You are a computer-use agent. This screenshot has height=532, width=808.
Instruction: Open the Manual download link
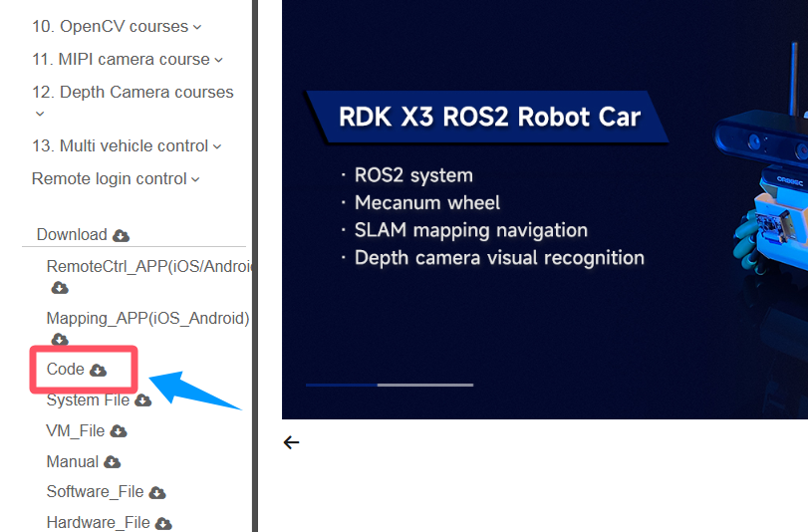click(x=73, y=461)
